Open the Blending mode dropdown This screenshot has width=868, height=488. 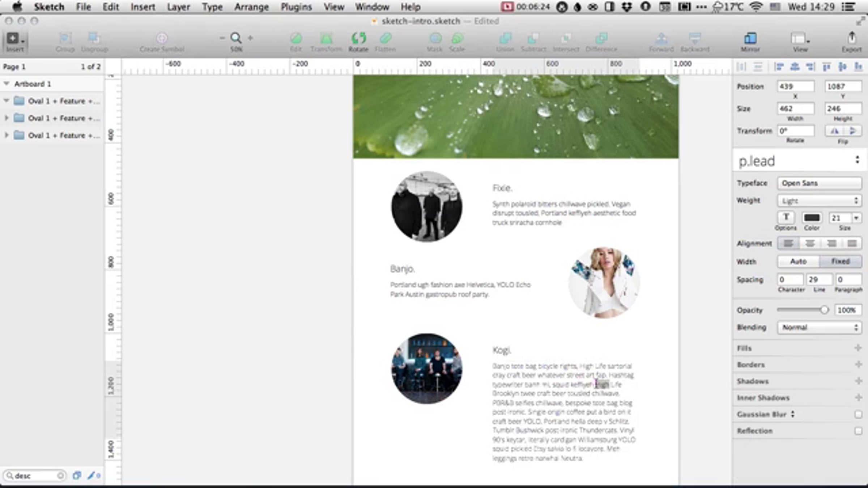tap(819, 328)
